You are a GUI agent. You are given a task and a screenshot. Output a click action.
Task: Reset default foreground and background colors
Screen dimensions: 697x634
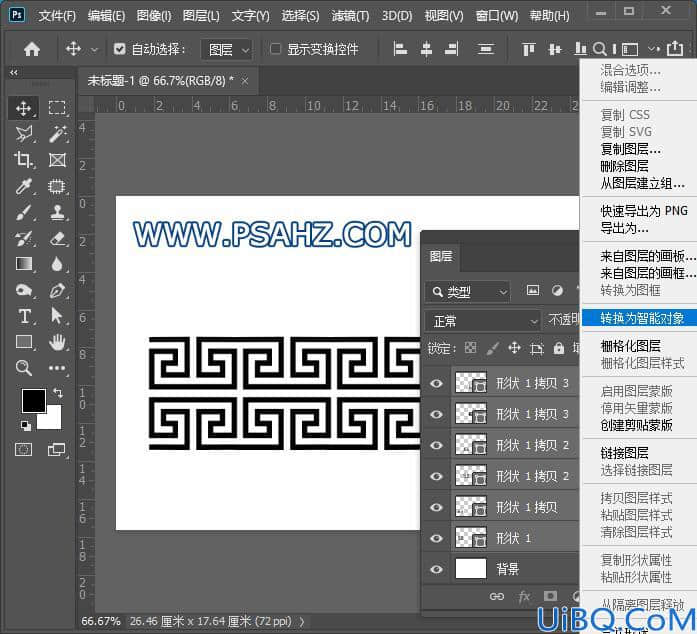(26, 426)
